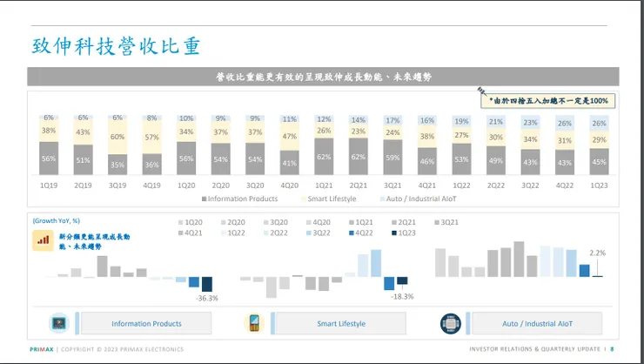Click the 4Q22 blue growth legend entry
The width and height of the screenshot is (644, 364).
pos(360,233)
